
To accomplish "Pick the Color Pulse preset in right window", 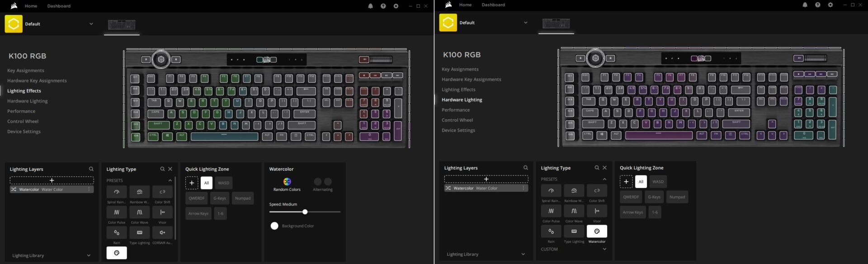I will coord(551,211).
